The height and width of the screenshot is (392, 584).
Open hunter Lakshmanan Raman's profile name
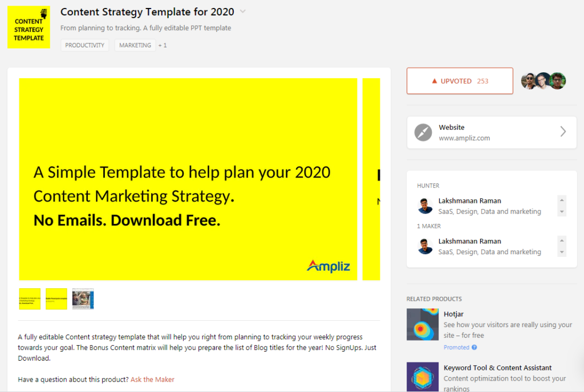[x=469, y=201]
